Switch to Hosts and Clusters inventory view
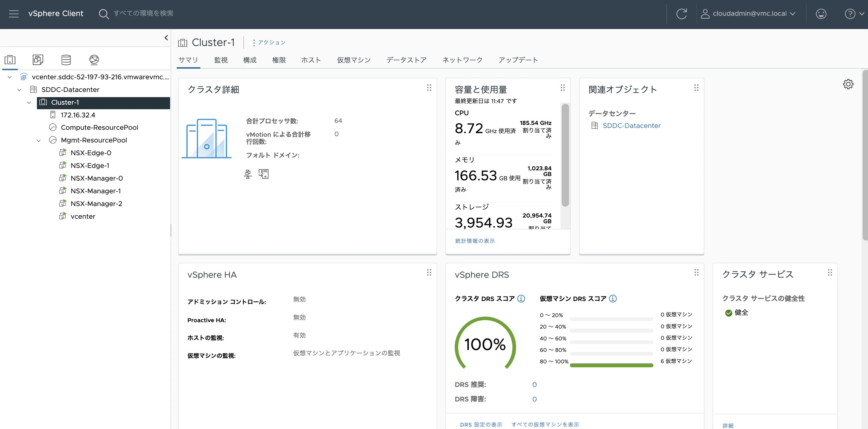 click(x=10, y=60)
